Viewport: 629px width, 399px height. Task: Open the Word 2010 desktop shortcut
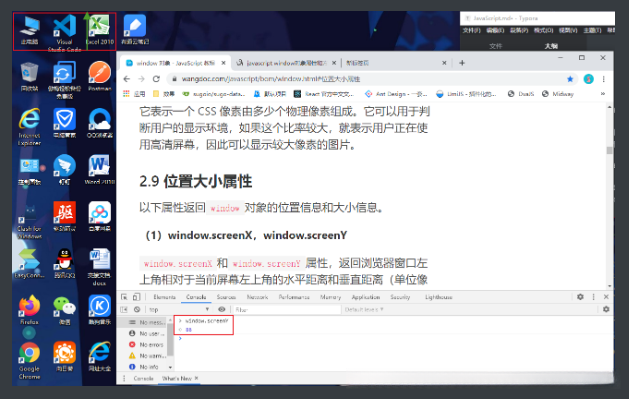point(99,170)
